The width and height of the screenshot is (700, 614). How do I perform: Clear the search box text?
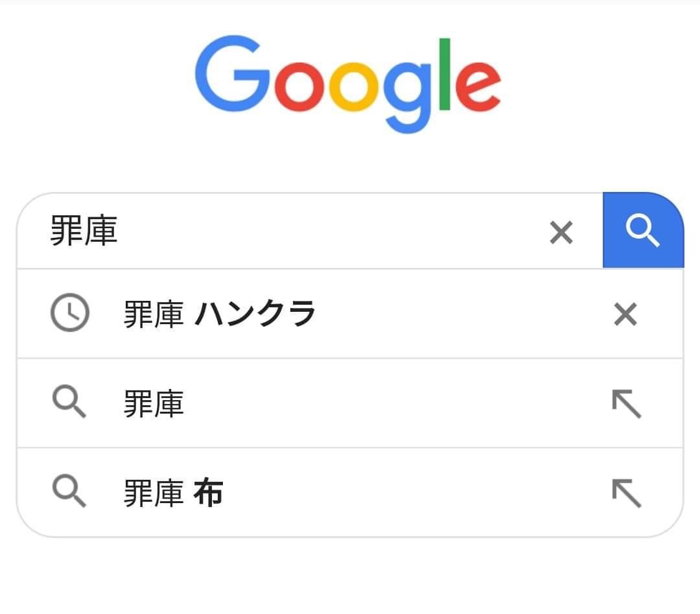click(x=561, y=232)
